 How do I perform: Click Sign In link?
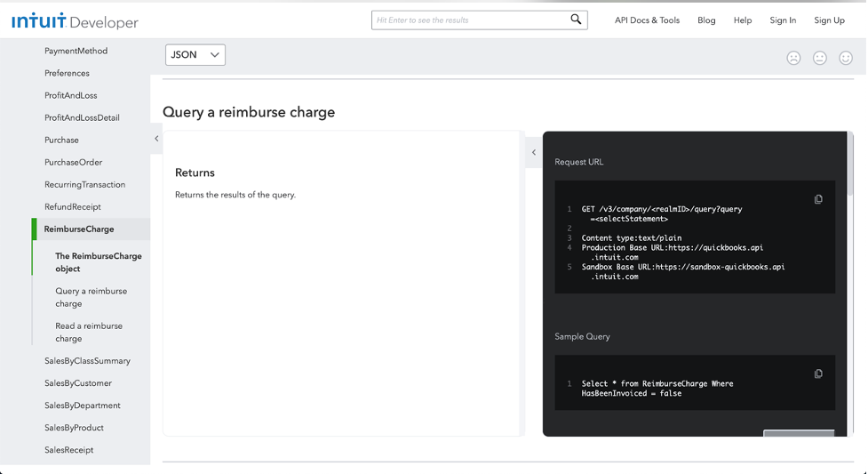pos(782,20)
